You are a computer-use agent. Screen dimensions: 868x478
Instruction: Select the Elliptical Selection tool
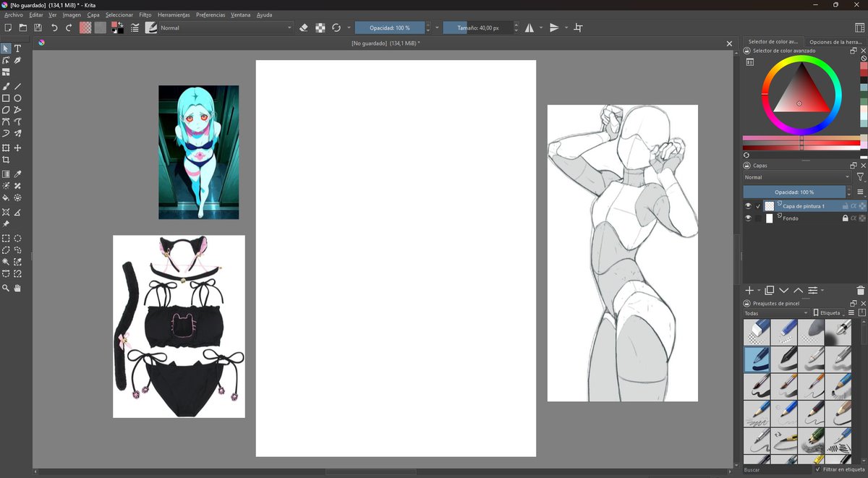tap(17, 238)
